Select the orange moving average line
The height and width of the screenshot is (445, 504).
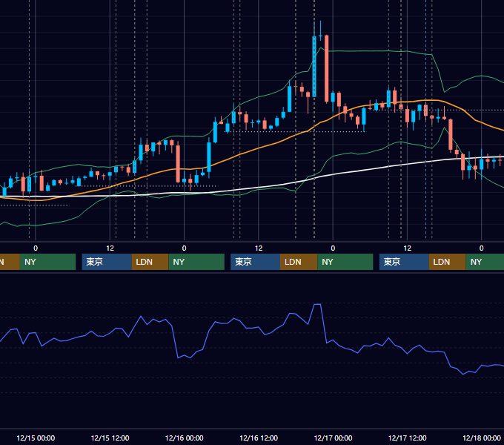[x=257, y=148]
